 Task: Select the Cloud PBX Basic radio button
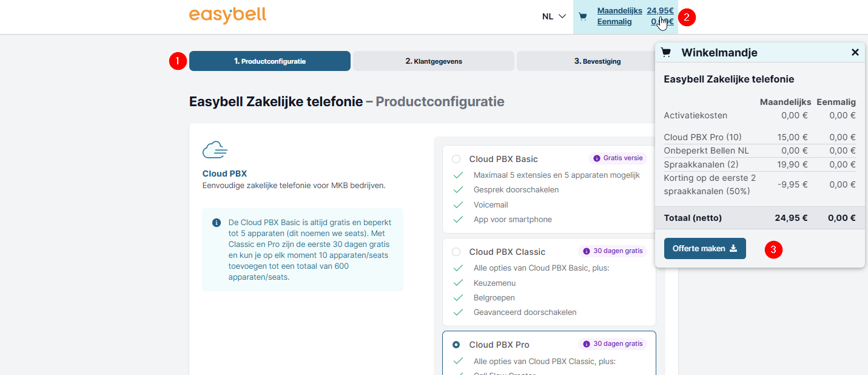coord(456,159)
